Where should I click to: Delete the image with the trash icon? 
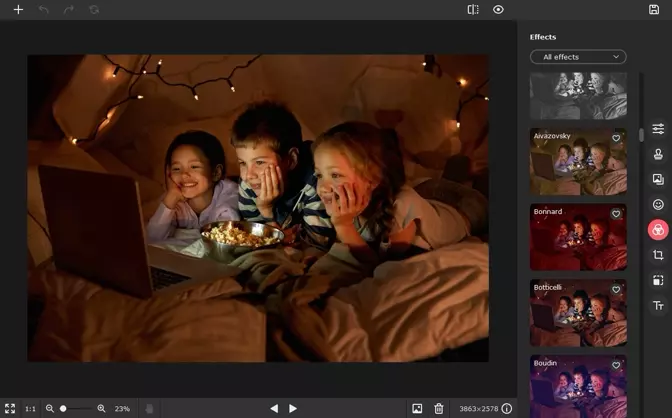point(438,409)
